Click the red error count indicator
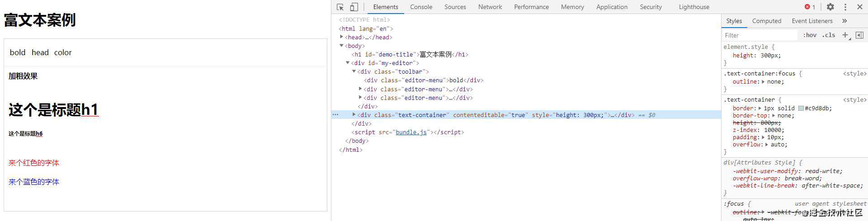 810,7
